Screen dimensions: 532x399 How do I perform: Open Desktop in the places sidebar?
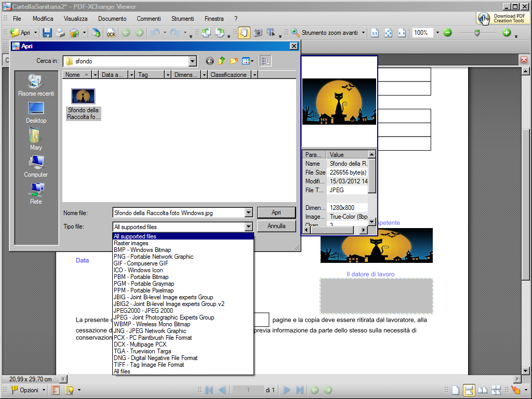click(36, 113)
